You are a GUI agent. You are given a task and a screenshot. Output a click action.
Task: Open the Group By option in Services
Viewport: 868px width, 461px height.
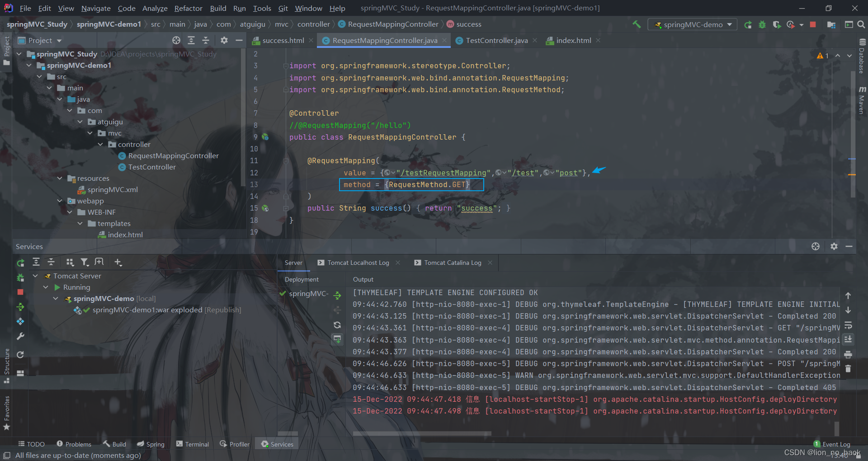[70, 262]
